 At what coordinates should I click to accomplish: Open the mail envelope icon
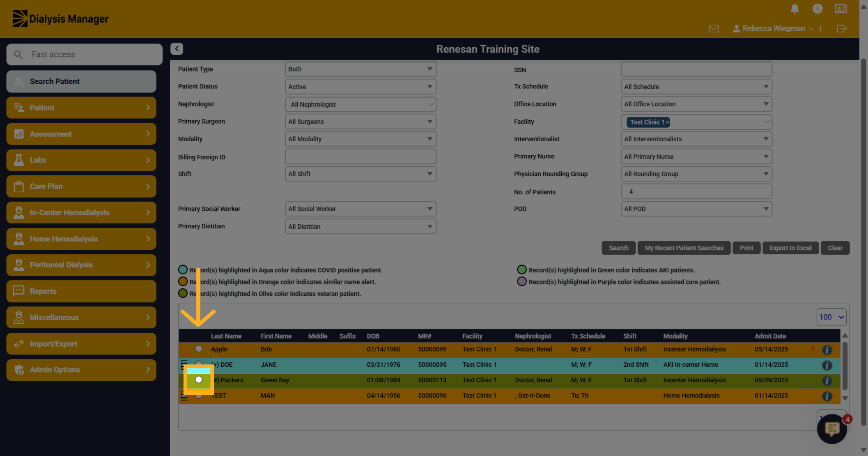[x=714, y=29]
